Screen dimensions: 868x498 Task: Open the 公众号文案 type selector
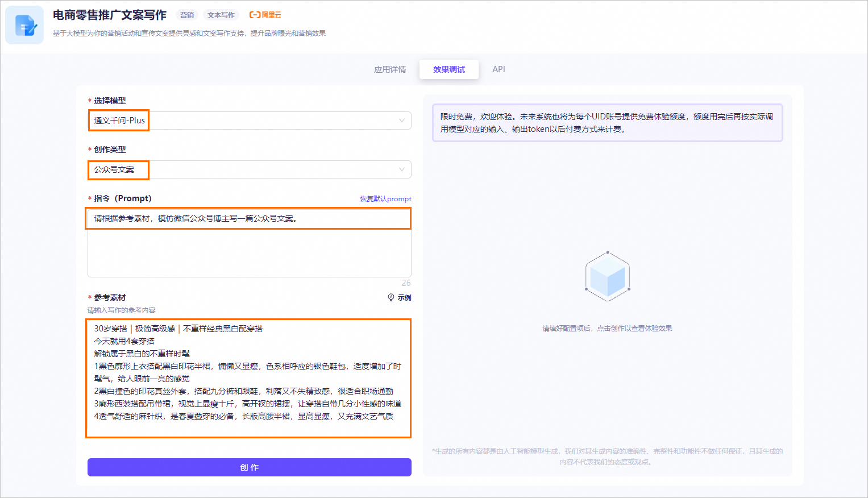click(250, 169)
